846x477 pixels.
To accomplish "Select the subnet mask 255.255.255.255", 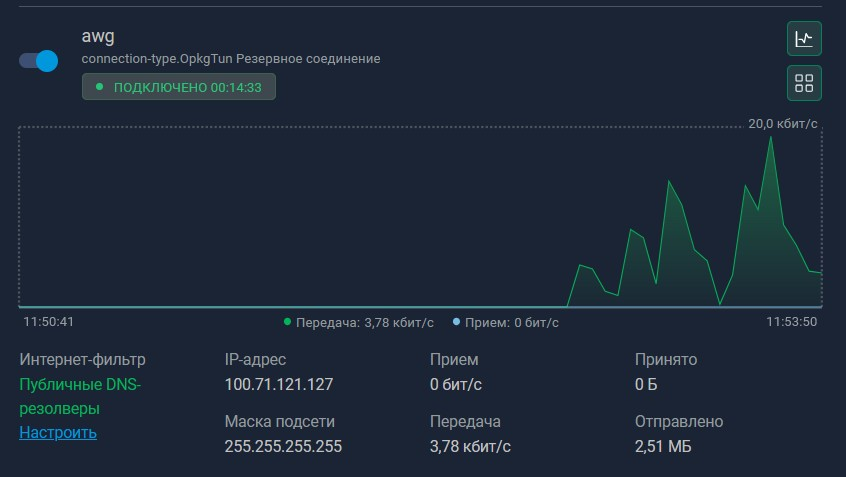I will click(x=283, y=446).
